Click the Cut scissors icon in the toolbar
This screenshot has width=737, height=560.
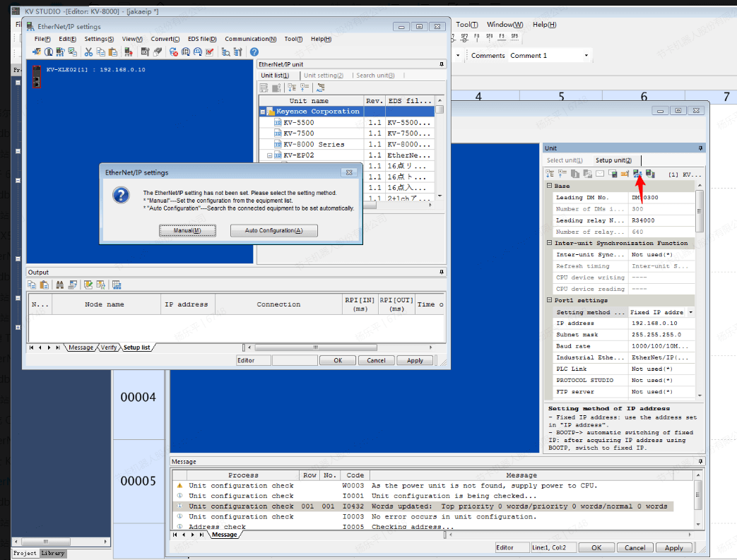[89, 52]
